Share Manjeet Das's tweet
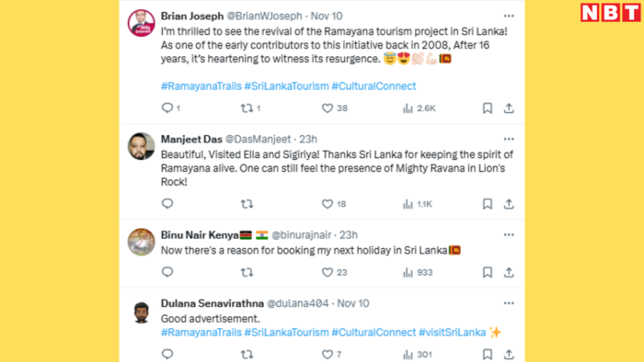The width and height of the screenshot is (644, 362). [x=509, y=204]
